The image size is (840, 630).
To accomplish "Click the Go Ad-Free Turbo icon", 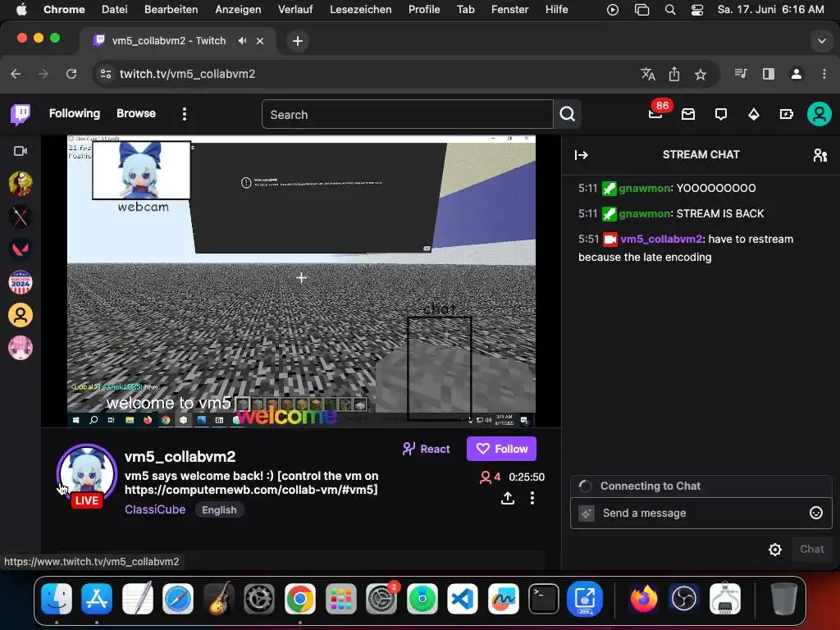I will pyautogui.click(x=787, y=114).
